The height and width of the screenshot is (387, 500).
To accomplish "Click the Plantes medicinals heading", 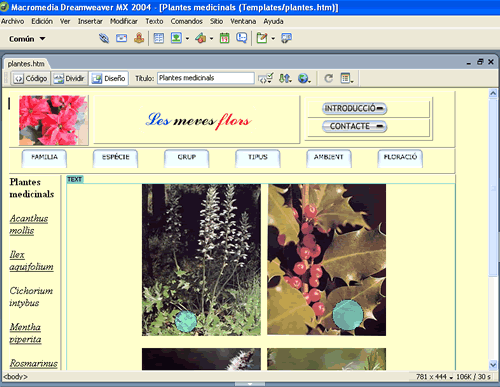I will pyautogui.click(x=32, y=188).
